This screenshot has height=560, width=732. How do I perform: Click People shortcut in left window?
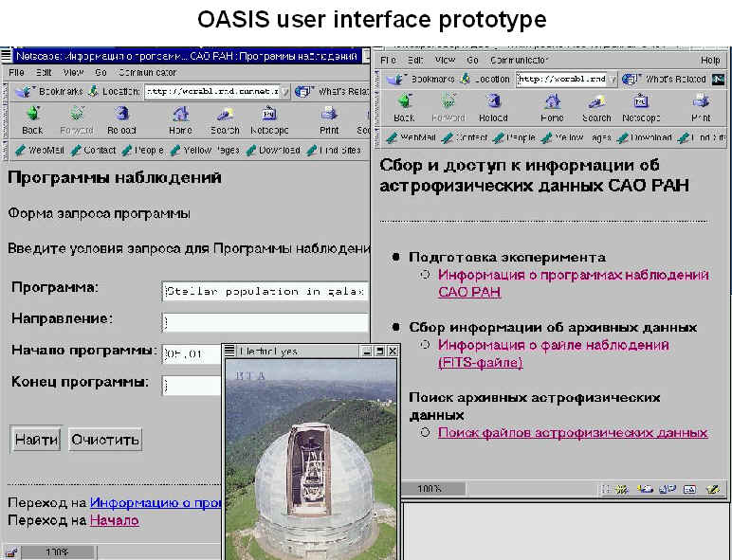click(143, 151)
